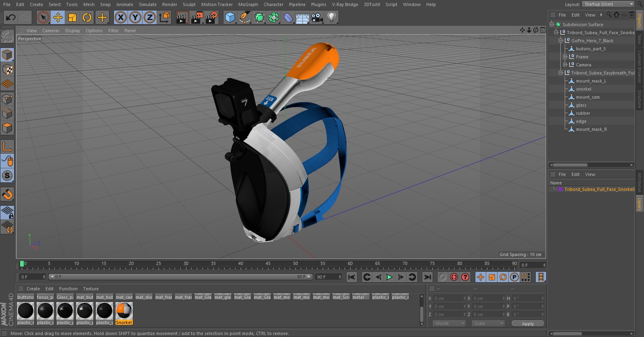Add a Floor environment object
The height and width of the screenshot is (337, 644).
click(x=303, y=17)
